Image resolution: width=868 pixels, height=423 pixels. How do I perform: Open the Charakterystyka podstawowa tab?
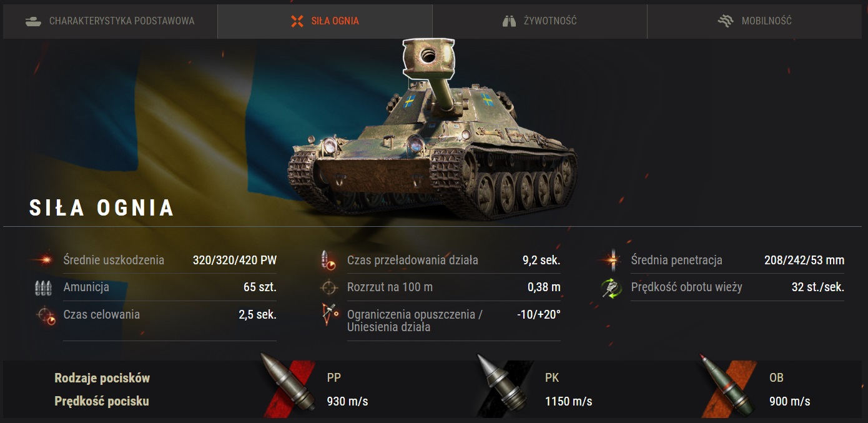[110, 21]
